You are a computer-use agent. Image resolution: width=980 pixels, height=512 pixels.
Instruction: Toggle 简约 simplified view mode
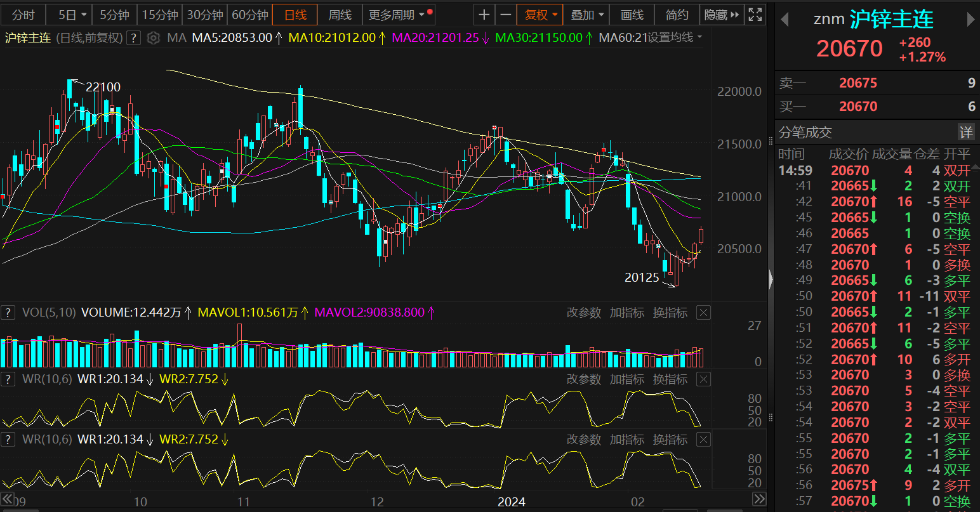click(677, 15)
